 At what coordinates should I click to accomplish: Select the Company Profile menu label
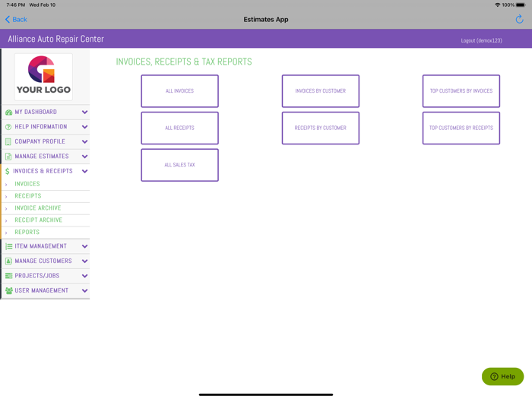pyautogui.click(x=40, y=141)
